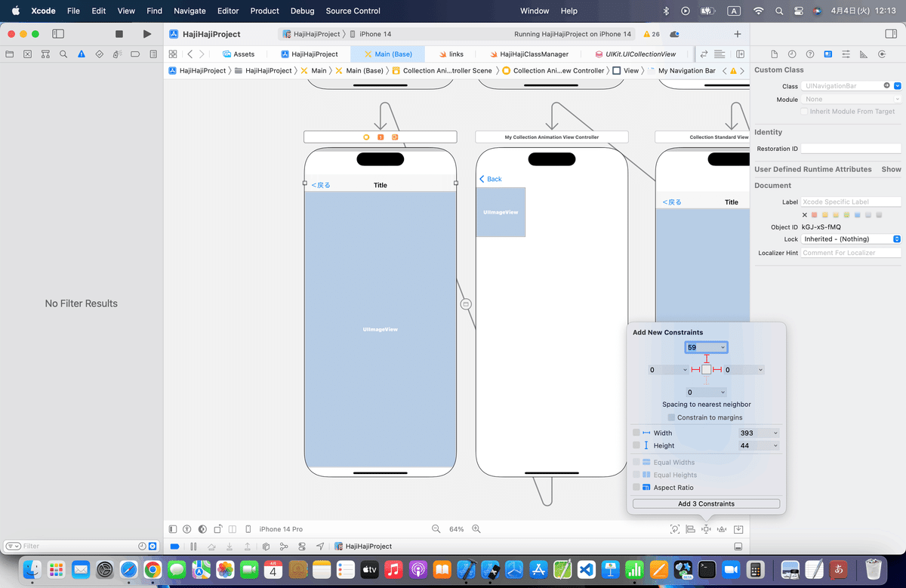Show the Connections inspector
This screenshot has height=588, width=906.
[882, 54]
